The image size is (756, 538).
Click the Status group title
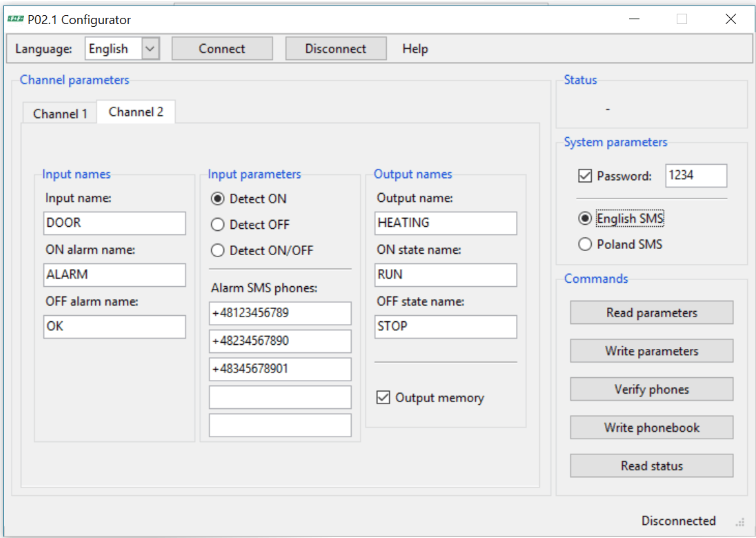point(580,80)
